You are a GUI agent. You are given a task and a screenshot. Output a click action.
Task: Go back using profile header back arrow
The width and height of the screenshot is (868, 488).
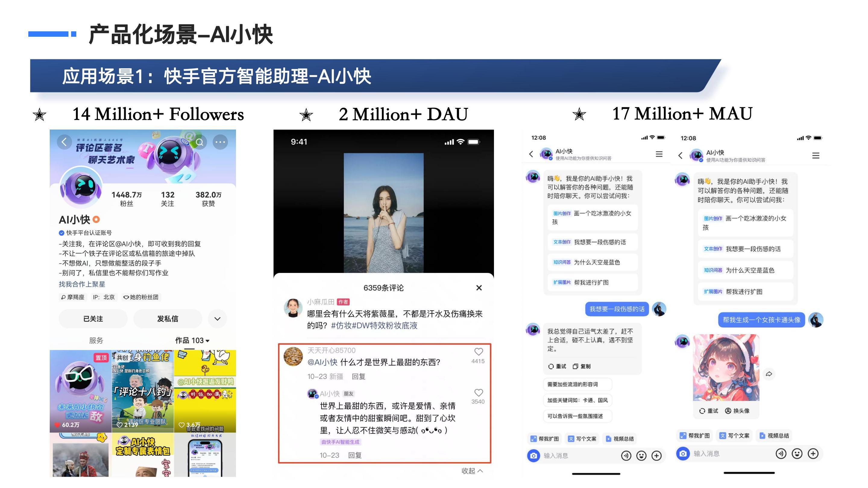[x=64, y=142]
